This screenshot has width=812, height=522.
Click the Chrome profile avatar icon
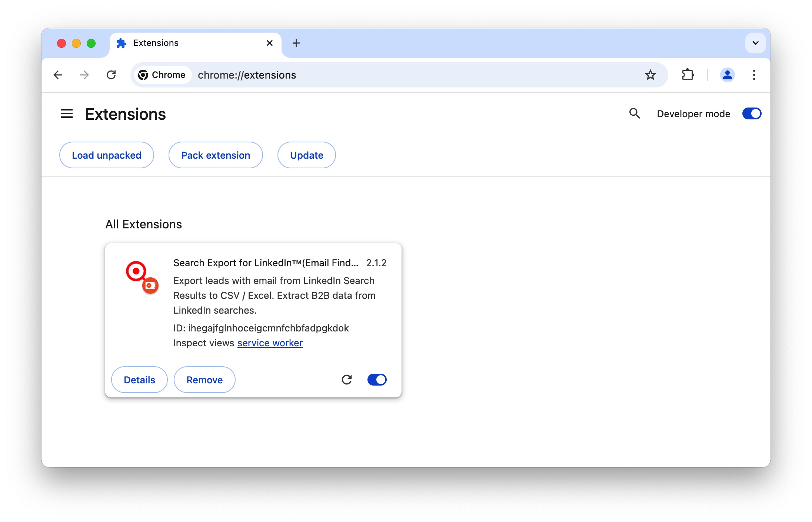coord(727,75)
